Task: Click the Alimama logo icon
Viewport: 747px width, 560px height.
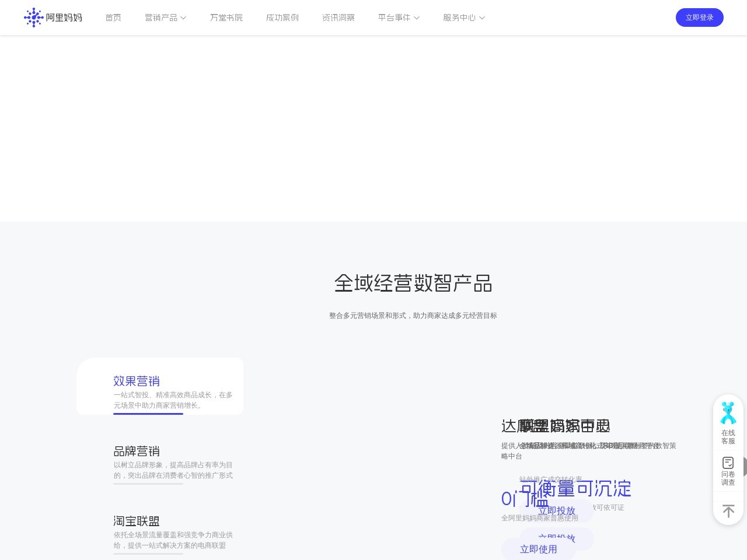Action: [33, 17]
